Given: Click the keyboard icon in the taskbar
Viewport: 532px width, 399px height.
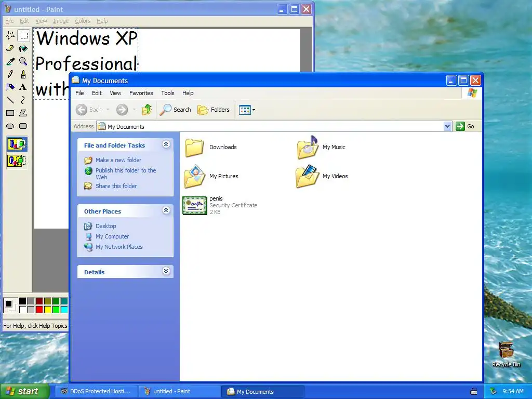Looking at the screenshot, I should pos(474,392).
